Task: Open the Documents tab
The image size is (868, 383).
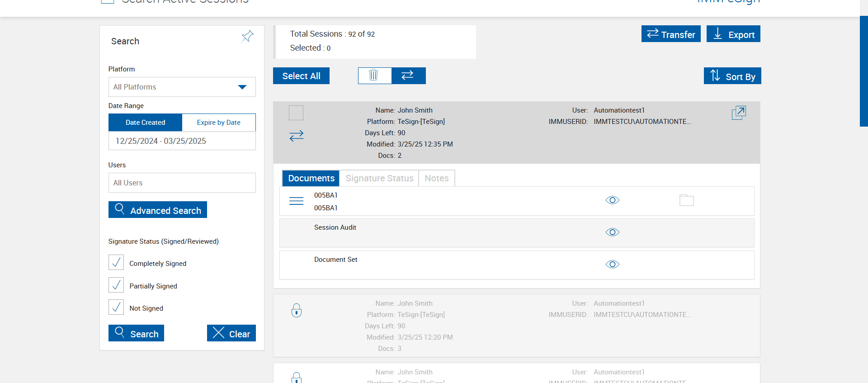Action: pos(311,178)
